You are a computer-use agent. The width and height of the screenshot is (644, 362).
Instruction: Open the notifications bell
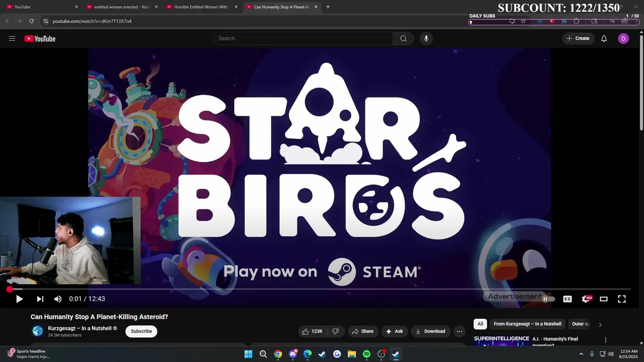[x=604, y=39]
